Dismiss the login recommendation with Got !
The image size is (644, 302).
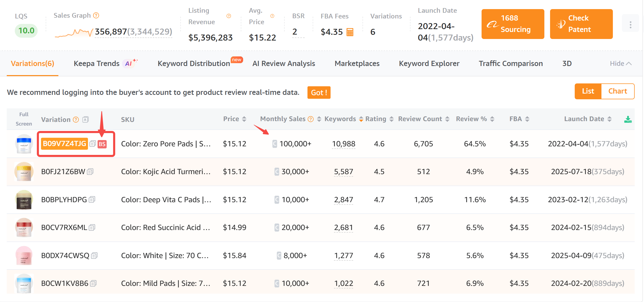319,93
